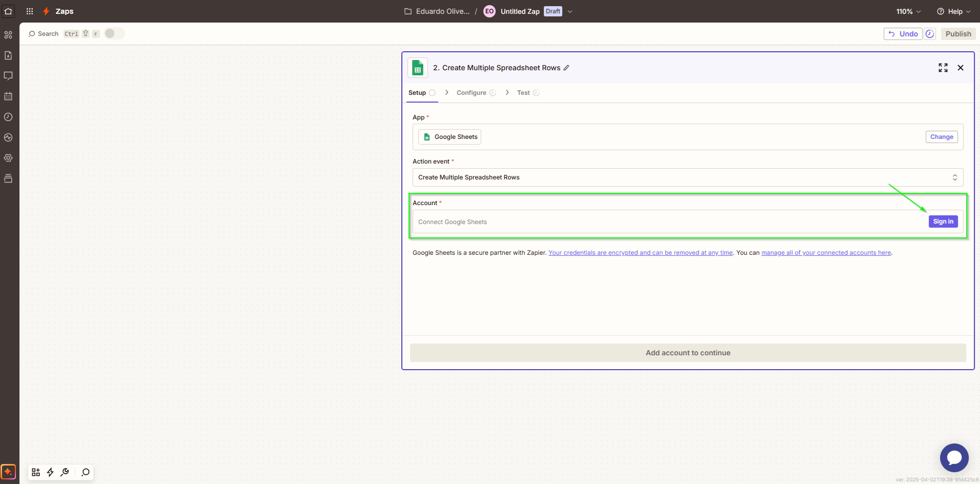Viewport: 980px width, 484px height.
Task: Click the add-step grid icon in bottom toolbar
Action: [36, 472]
